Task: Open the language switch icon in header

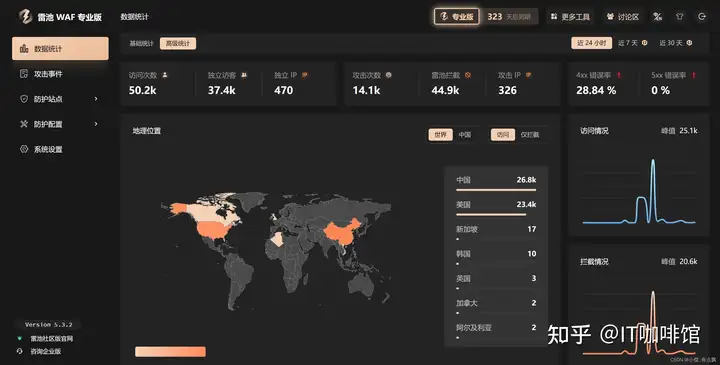Action: [658, 17]
